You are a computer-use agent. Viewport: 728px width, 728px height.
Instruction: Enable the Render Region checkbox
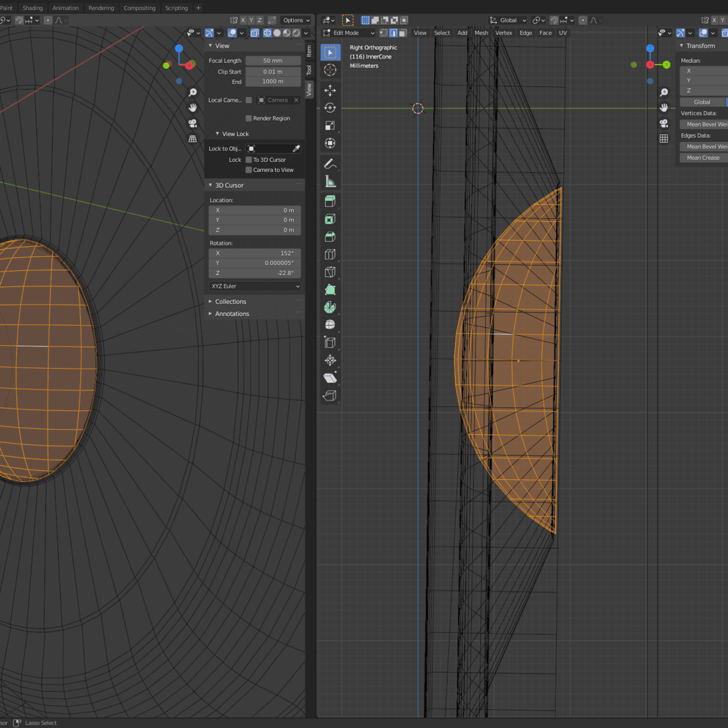click(x=249, y=119)
